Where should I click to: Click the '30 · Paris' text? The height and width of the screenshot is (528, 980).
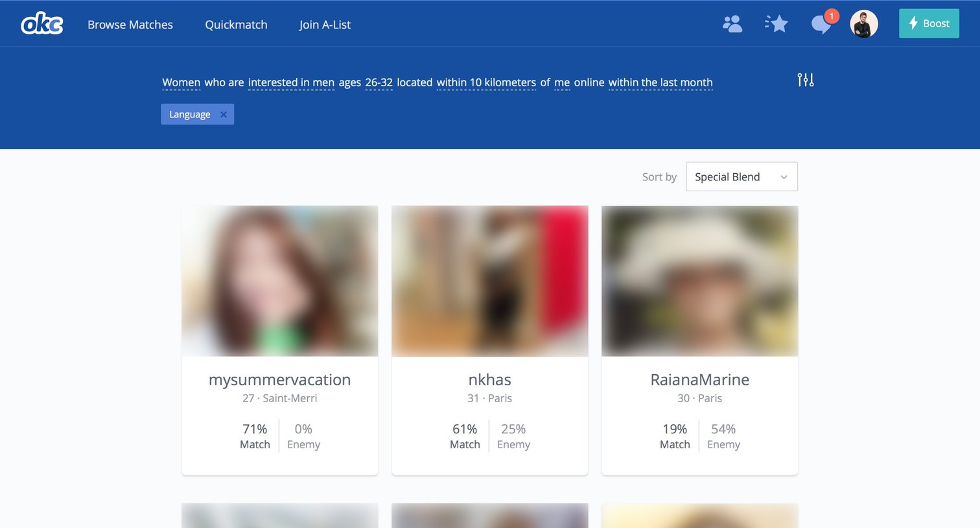click(x=700, y=398)
